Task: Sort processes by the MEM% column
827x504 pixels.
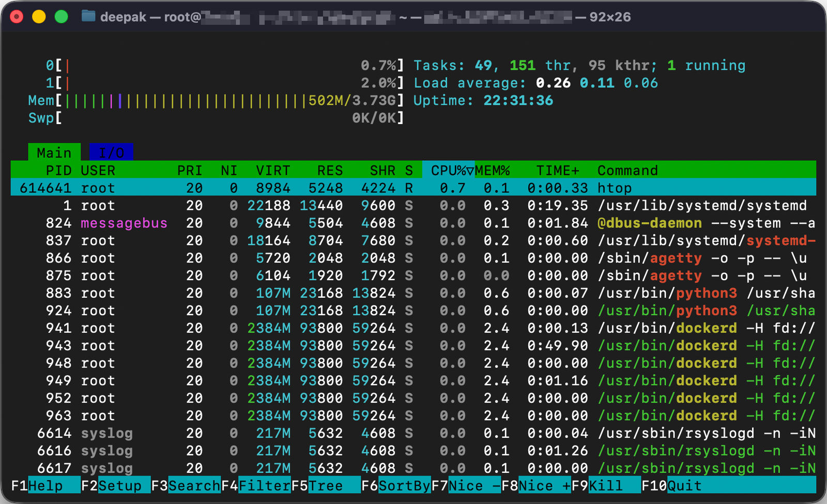Action: [492, 170]
